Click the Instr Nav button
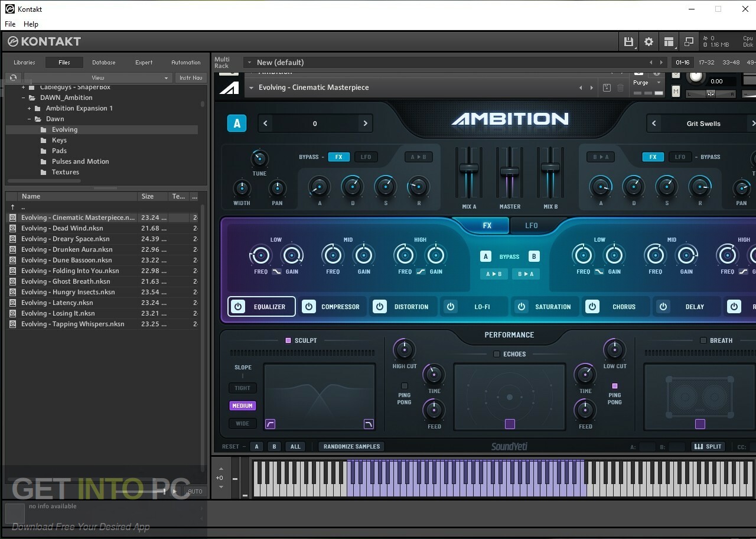The image size is (756, 539). point(191,77)
